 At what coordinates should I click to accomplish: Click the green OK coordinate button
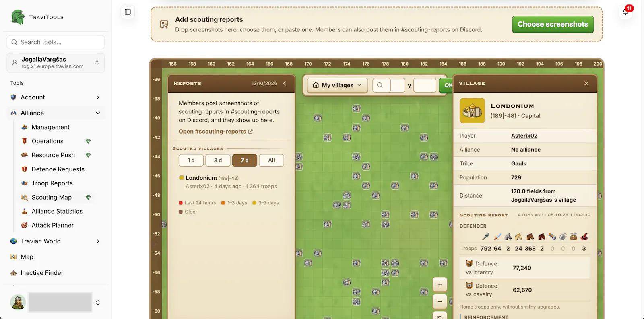(x=446, y=85)
